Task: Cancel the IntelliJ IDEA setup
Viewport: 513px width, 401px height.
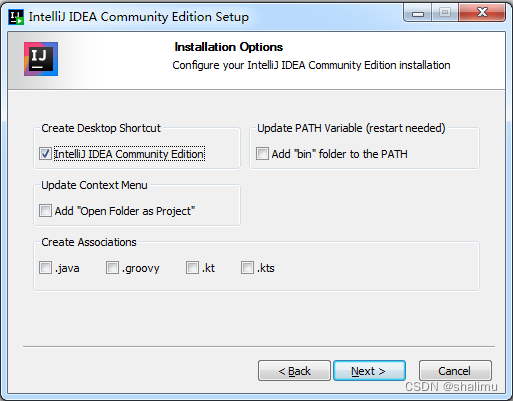Action: pos(455,371)
